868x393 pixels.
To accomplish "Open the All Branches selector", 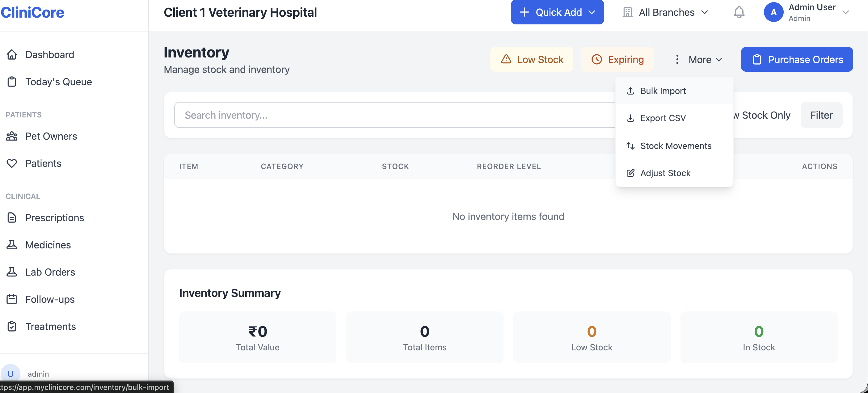I will click(665, 12).
